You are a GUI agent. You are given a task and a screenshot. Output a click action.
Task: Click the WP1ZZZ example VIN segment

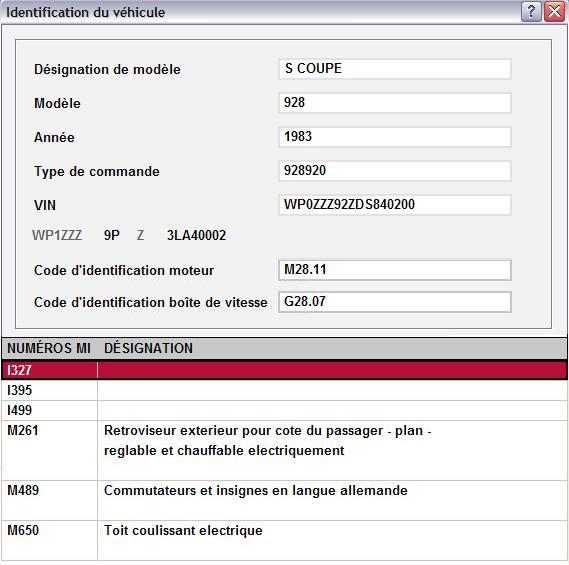pos(57,236)
